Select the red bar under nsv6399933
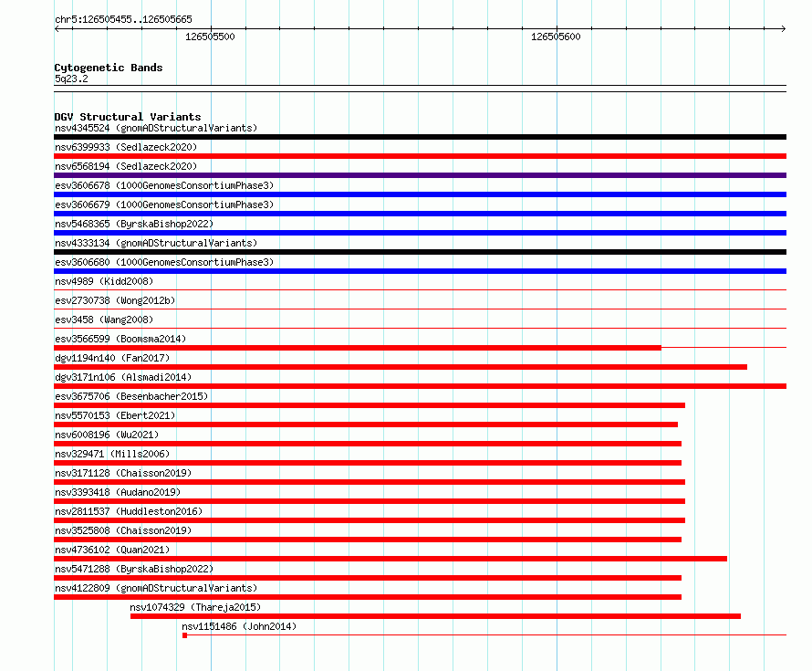This screenshot has height=671, width=812. pyautogui.click(x=420, y=156)
